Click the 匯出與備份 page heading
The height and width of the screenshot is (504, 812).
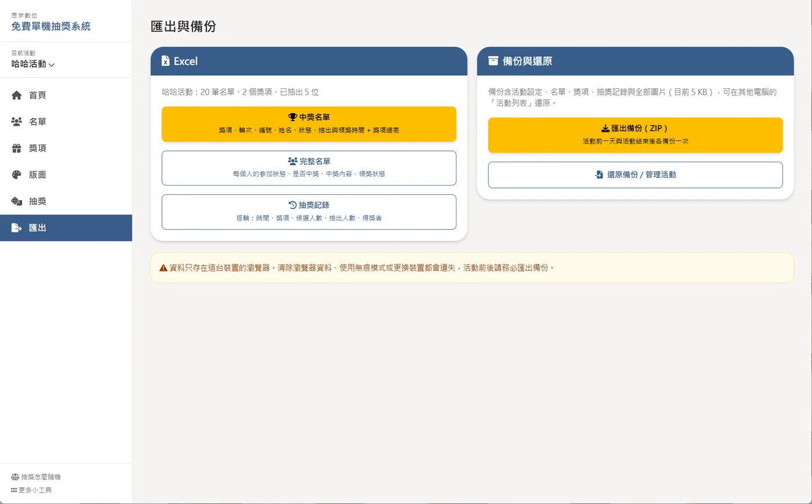[183, 27]
